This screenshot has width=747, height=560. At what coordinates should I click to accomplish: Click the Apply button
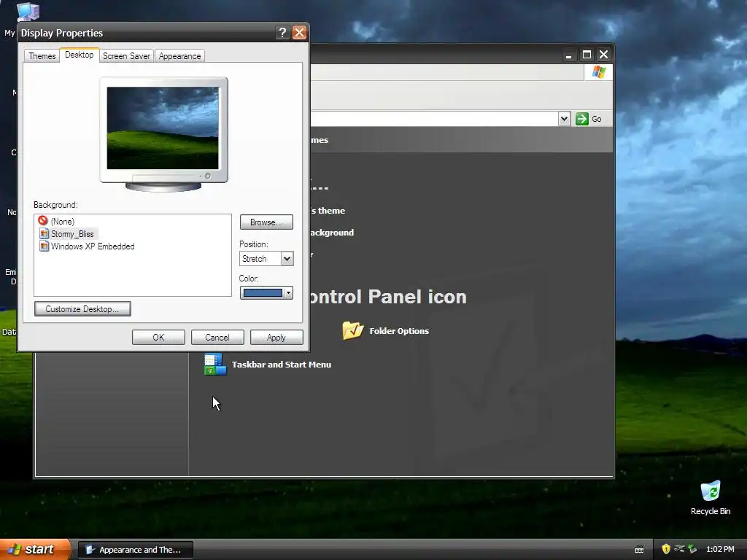click(x=276, y=337)
